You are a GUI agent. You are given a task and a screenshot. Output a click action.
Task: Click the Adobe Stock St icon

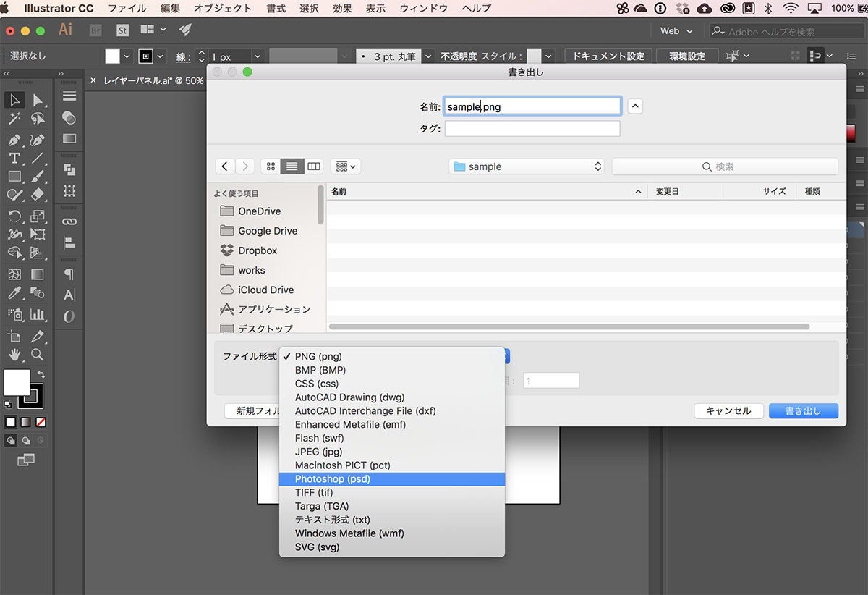[x=122, y=30]
